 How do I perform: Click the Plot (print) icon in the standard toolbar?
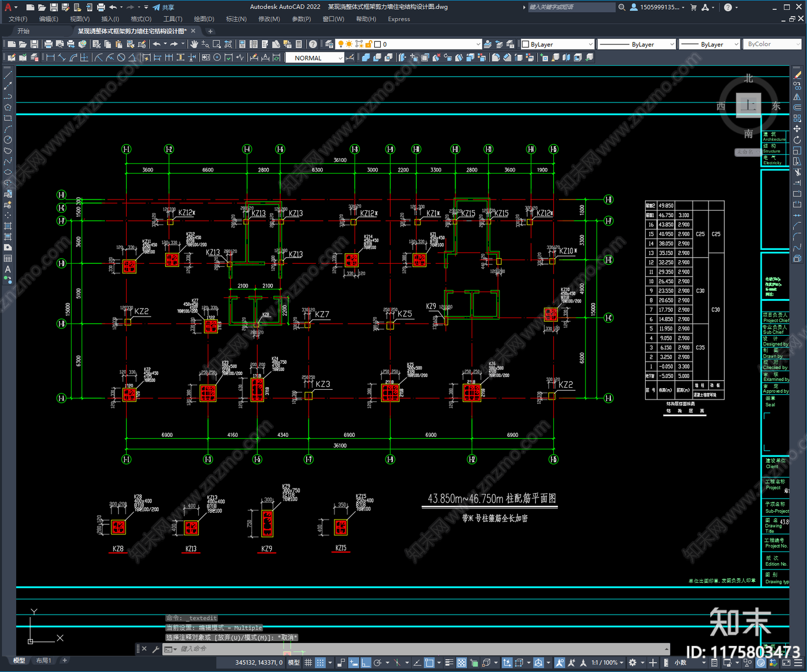tap(48, 44)
